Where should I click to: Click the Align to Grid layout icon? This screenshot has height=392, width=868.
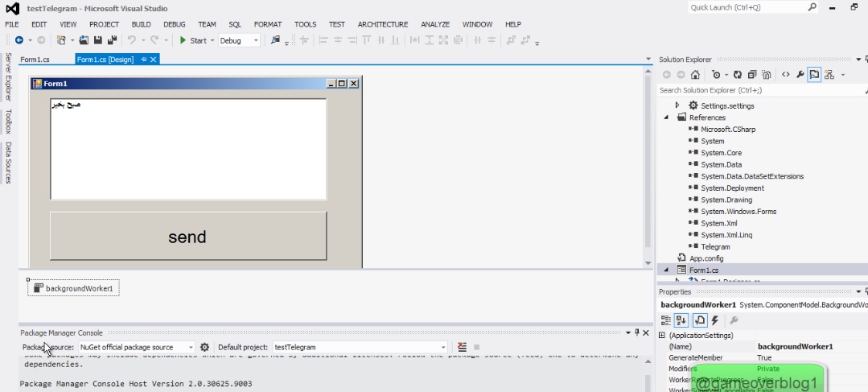[x=303, y=40]
